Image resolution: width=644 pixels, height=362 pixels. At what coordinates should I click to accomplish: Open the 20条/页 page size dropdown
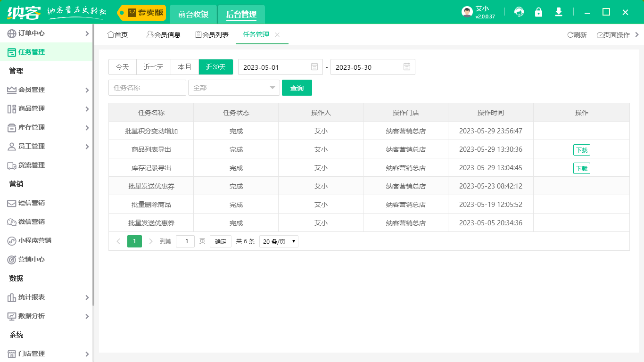pos(278,241)
